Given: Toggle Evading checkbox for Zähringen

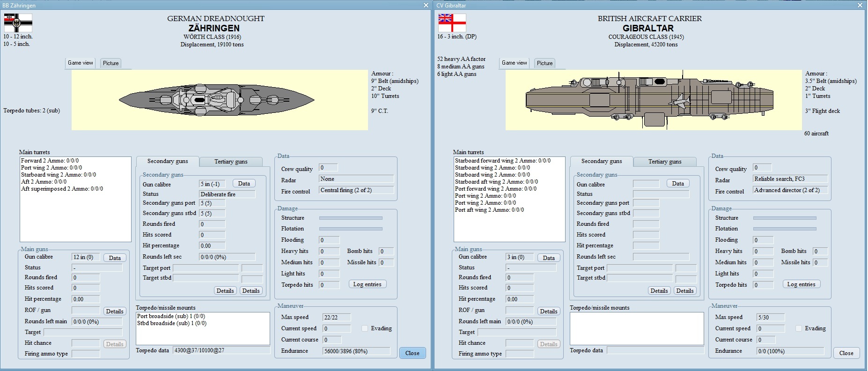Looking at the screenshot, I should tap(365, 328).
